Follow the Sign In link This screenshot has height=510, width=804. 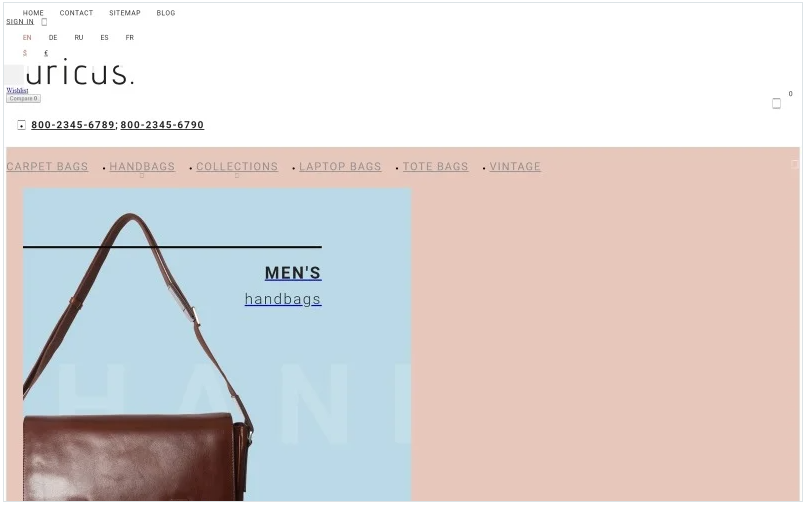(x=20, y=22)
